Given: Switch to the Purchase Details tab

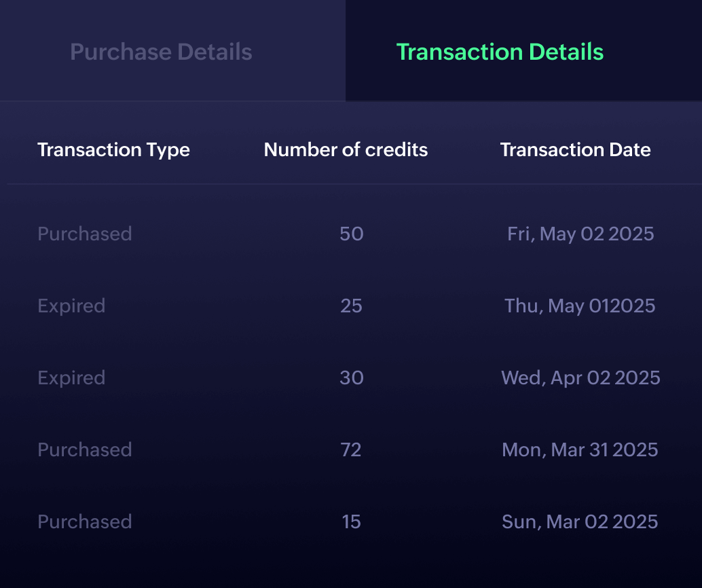Looking at the screenshot, I should [161, 52].
